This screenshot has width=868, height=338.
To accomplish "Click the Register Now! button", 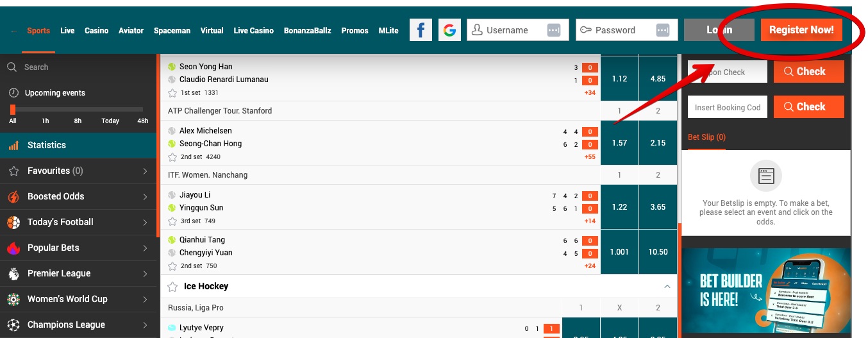I will coord(801,30).
